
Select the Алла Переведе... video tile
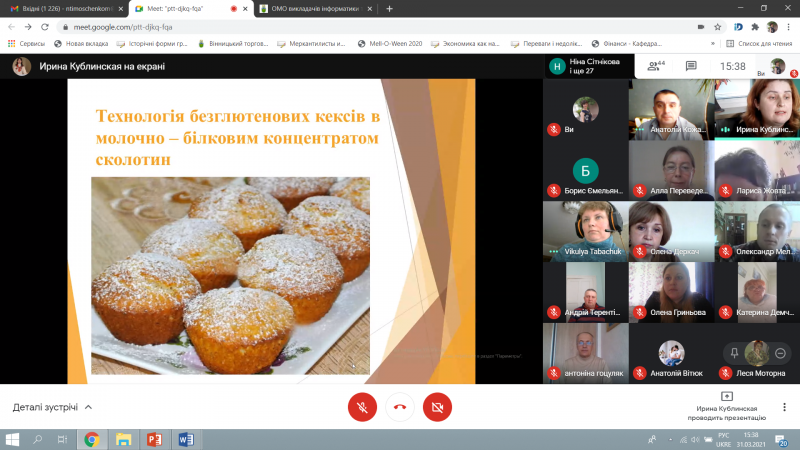(x=671, y=171)
